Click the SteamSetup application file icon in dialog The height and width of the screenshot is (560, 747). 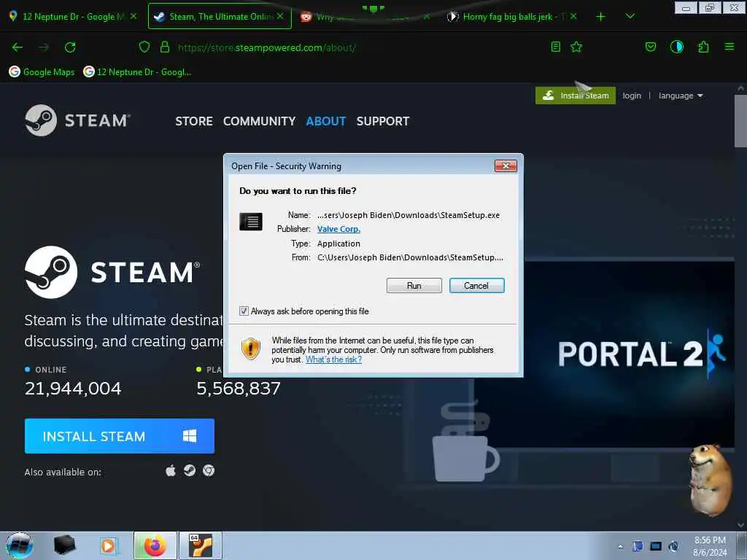(251, 222)
